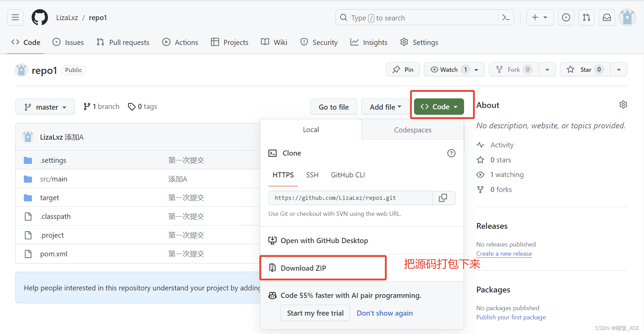The image size is (644, 334).
Task: Click Don't show again link
Action: [x=385, y=313]
